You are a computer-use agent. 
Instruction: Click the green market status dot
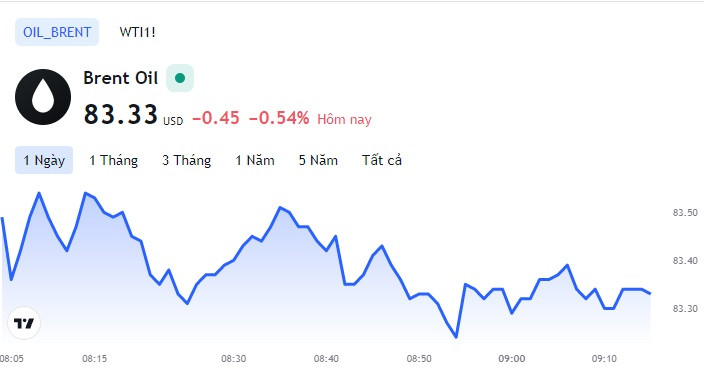[180, 78]
